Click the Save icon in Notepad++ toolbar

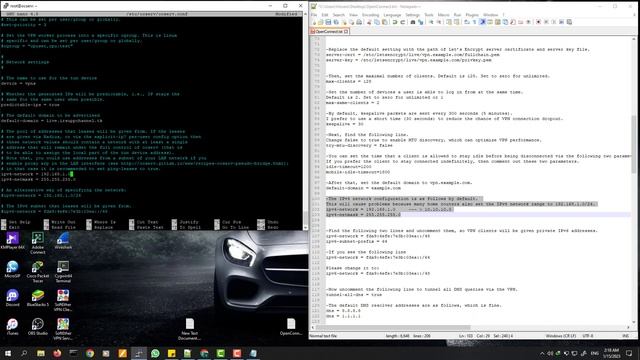click(328, 22)
